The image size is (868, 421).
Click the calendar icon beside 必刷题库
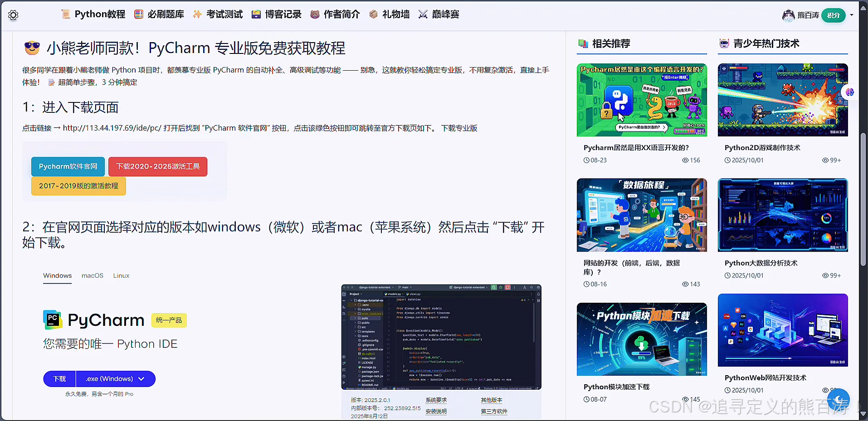[x=139, y=15]
